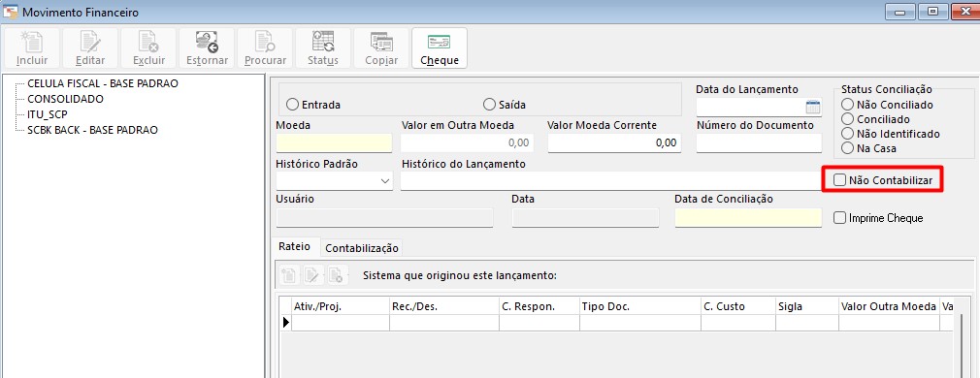Click the C. Custo column header
This screenshot has width=980, height=378.
738,306
